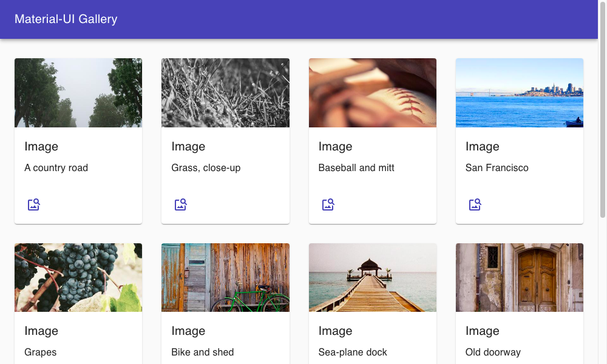Click image search icon under Baseball and mitt
Screen dimensions: 607x364
tap(328, 204)
